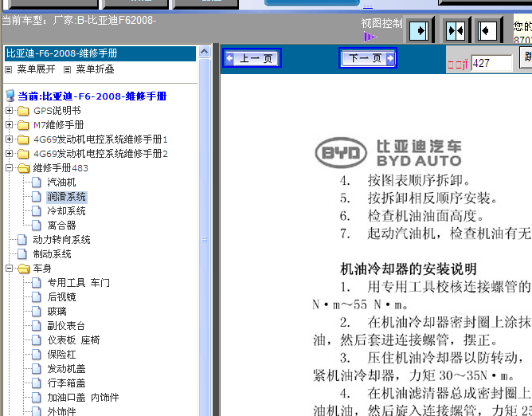
Task: Click the 当前:比亚迪-F6-2008-维修手册 root link
Action: click(x=92, y=96)
